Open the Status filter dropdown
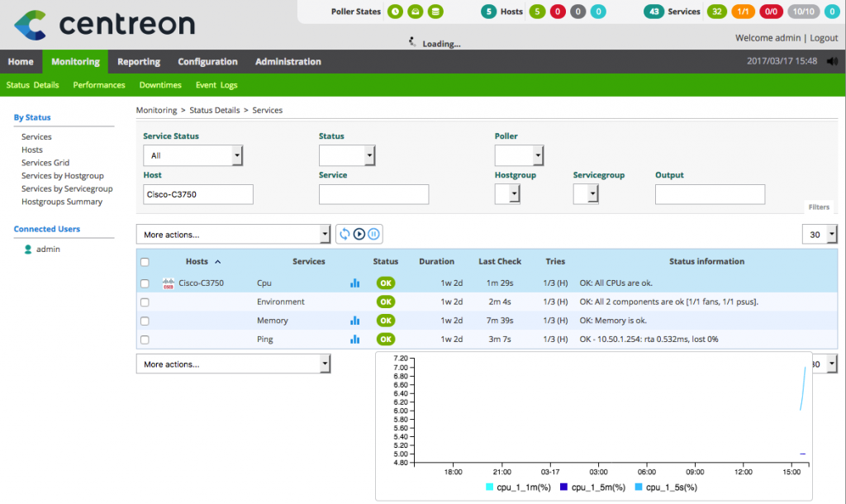846x504 pixels. click(347, 155)
